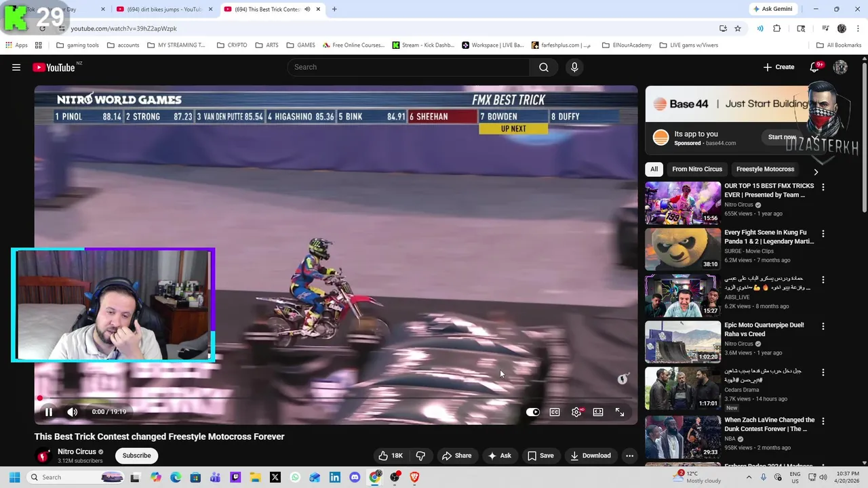This screenshot has width=868, height=488.
Task: Enter fullscreen mode in the player
Action: click(620, 412)
